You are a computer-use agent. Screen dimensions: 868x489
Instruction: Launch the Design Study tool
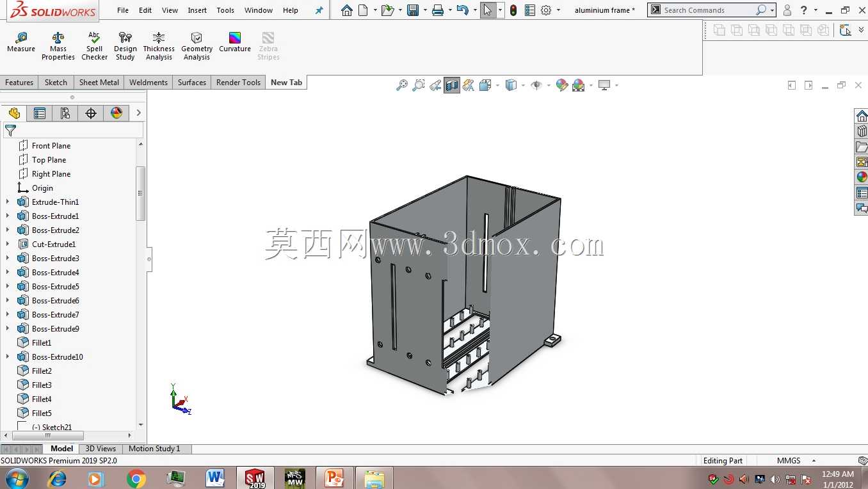tap(125, 46)
